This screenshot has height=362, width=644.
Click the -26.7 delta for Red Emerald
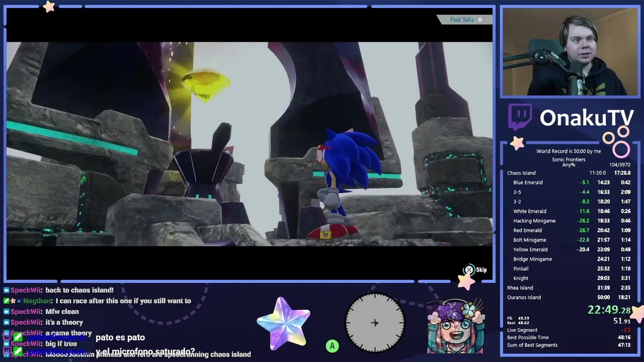(583, 230)
